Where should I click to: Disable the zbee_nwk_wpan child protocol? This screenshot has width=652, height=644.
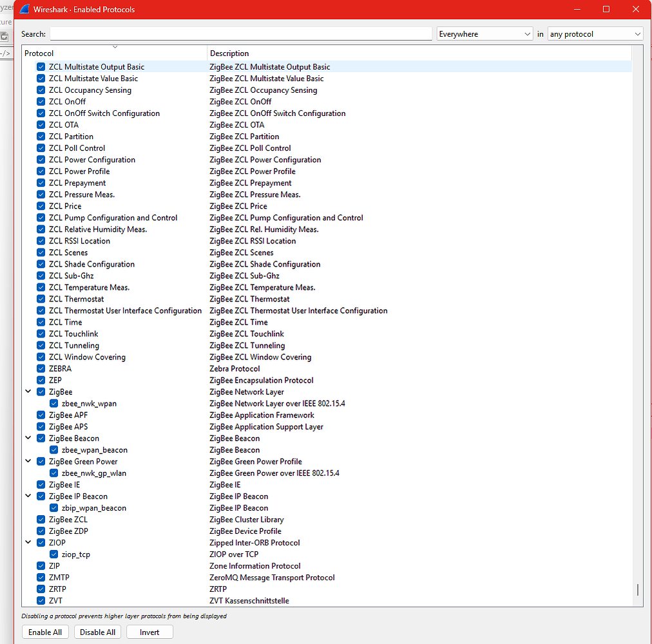pos(54,403)
